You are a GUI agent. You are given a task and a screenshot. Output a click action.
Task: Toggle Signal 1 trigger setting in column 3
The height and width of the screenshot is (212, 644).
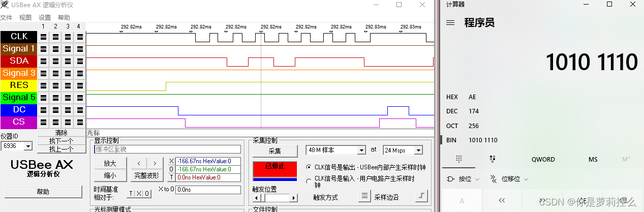tap(68, 49)
